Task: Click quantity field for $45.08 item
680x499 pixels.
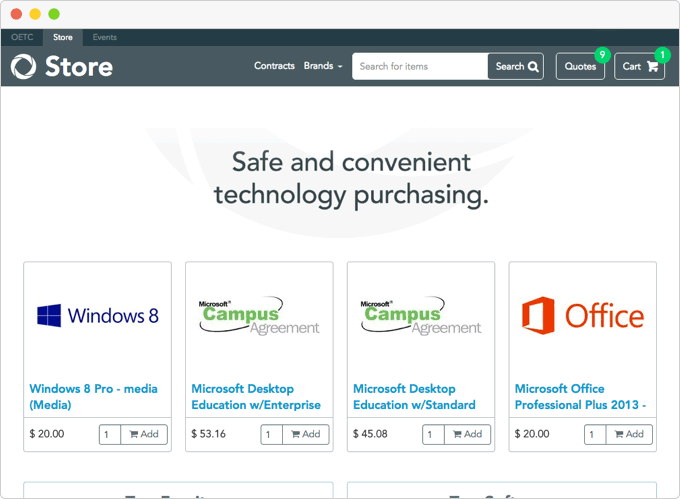Action: pyautogui.click(x=433, y=434)
